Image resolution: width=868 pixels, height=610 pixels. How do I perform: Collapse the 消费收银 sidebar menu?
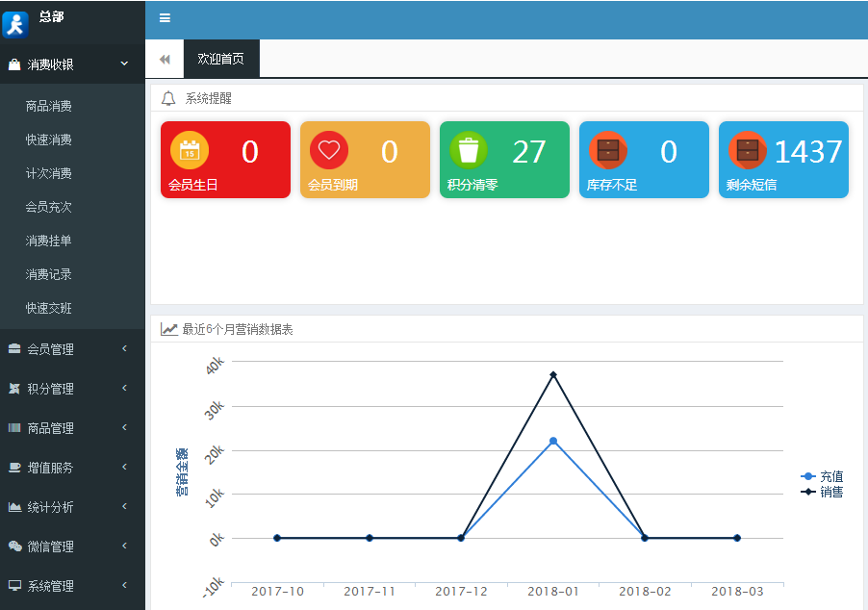tap(72, 64)
